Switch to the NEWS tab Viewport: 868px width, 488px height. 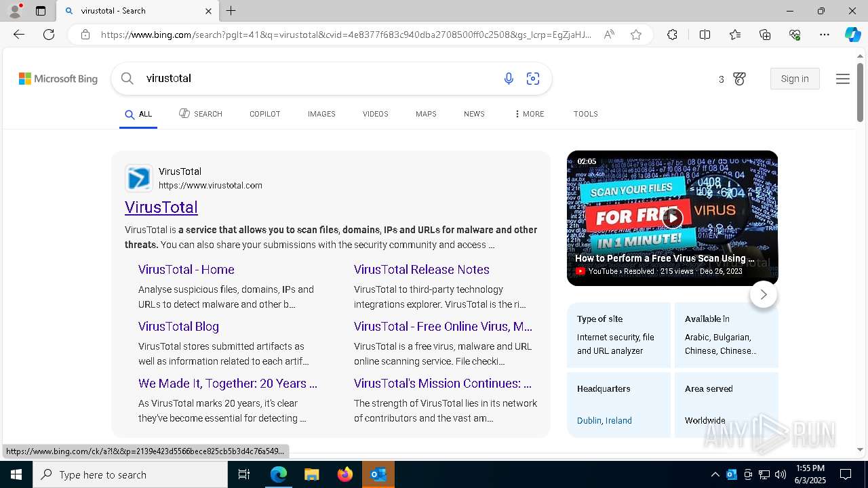point(474,114)
